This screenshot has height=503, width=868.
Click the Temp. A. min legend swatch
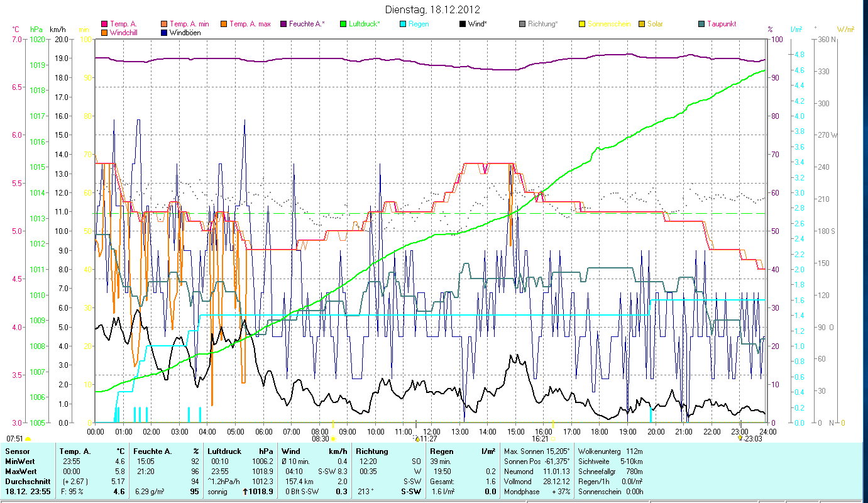click(165, 25)
